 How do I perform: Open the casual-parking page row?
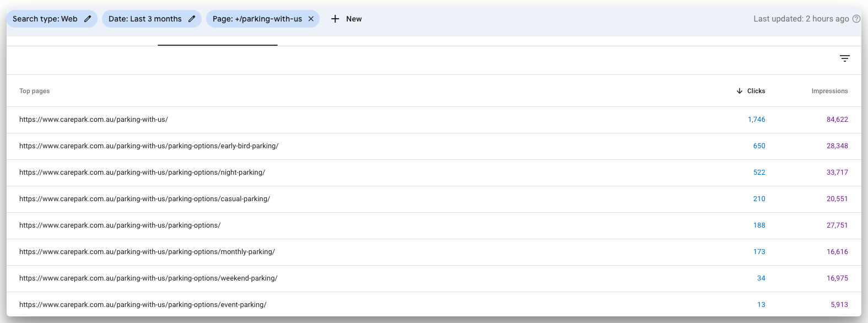(144, 199)
